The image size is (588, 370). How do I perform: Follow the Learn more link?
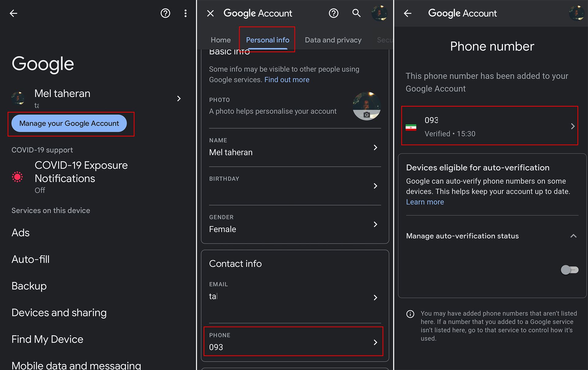tap(425, 202)
